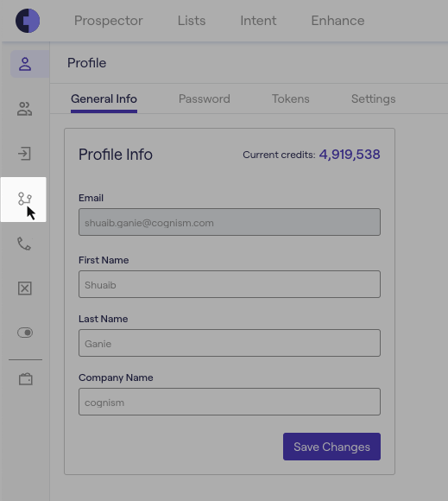Open the Profile sidebar icon
The image size is (448, 501).
coord(25,64)
